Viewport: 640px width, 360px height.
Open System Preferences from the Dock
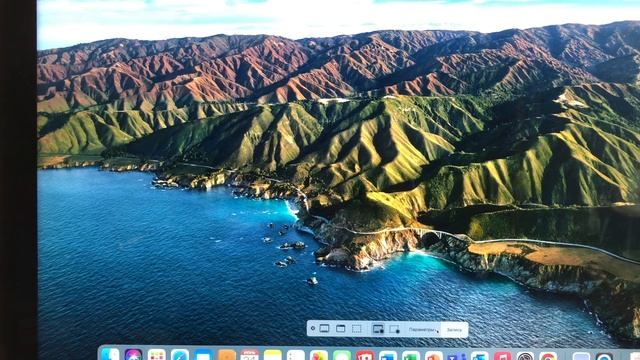click(x=526, y=356)
